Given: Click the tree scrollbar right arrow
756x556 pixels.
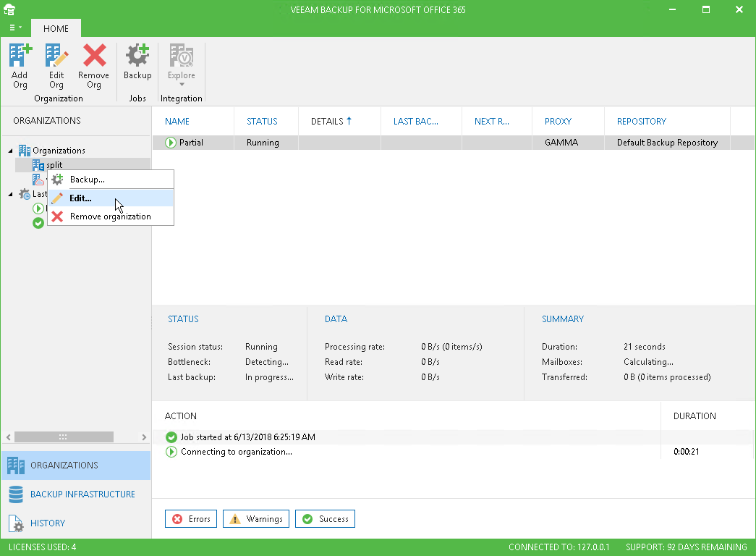Looking at the screenshot, I should 144,437.
